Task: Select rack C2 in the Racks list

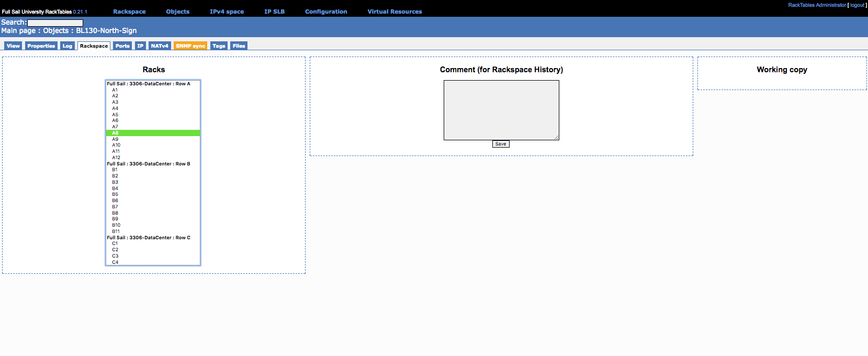Action: tap(115, 250)
